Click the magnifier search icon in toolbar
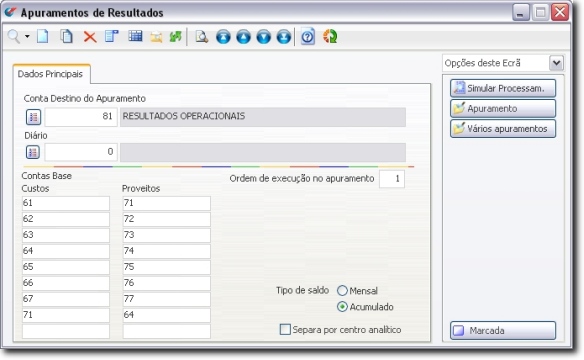The width and height of the screenshot is (584, 360). click(x=14, y=36)
